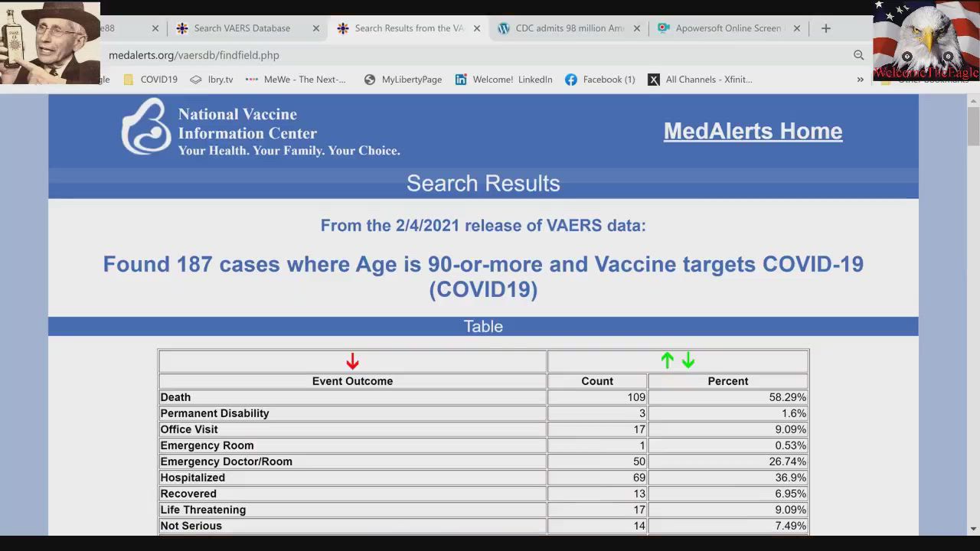Open the Facebook (1) bookmark
The width and height of the screenshot is (980, 551).
coord(600,80)
